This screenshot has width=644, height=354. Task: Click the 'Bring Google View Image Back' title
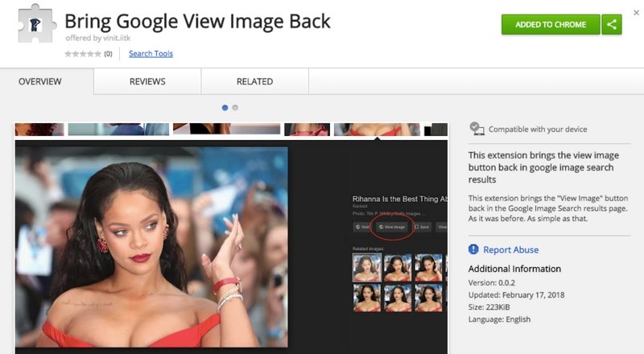(x=197, y=22)
